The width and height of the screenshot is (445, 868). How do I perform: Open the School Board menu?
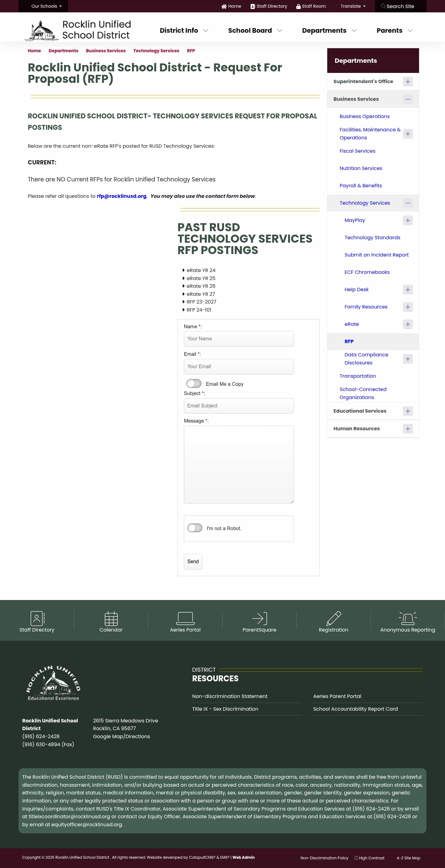pyautogui.click(x=254, y=30)
